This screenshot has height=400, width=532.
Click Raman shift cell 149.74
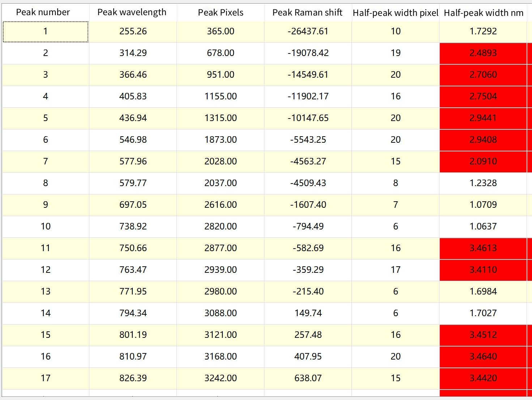click(x=308, y=313)
